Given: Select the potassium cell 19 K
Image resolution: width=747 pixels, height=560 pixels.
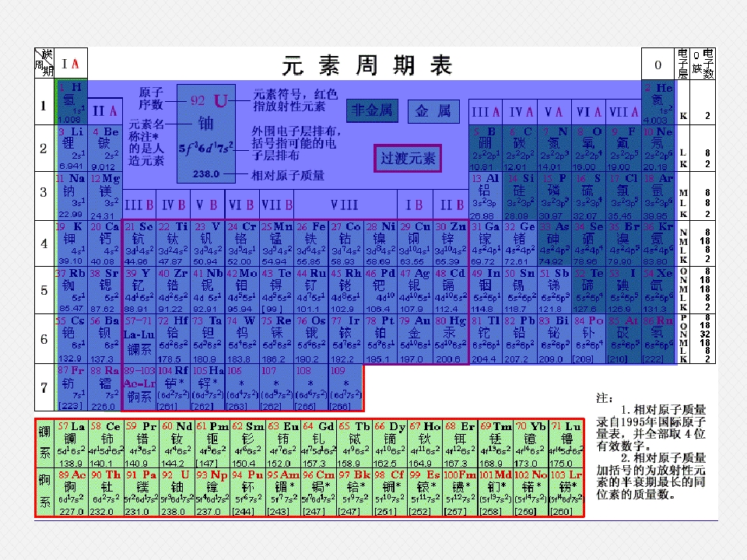Looking at the screenshot, I should (72, 243).
